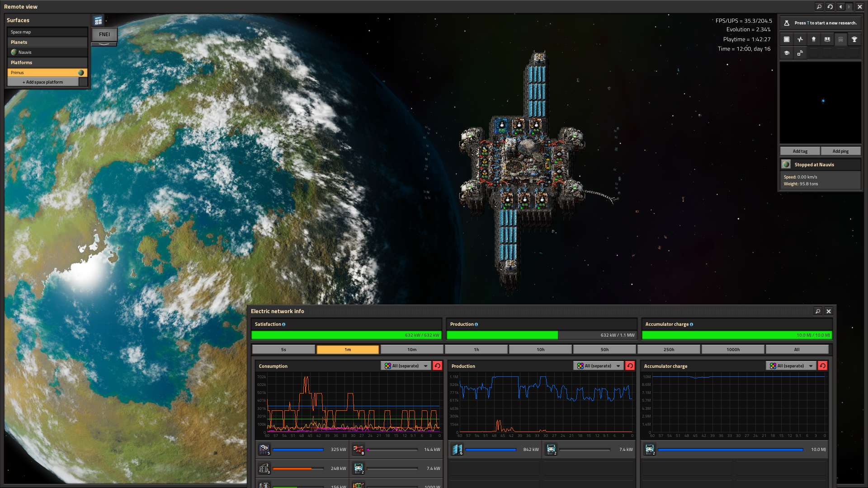The height and width of the screenshot is (488, 868).
Task: Click the Production info icon
Action: [476, 324]
